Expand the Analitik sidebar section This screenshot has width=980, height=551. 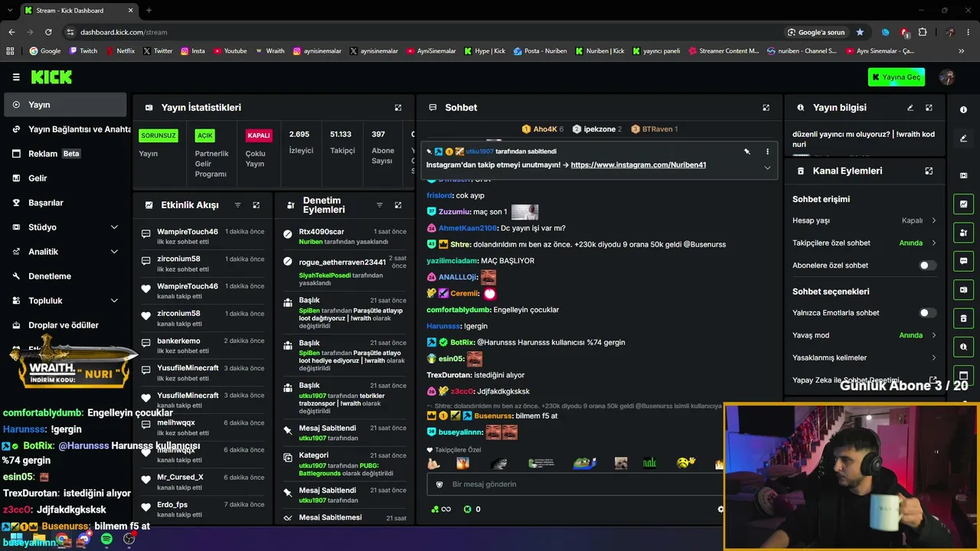point(114,252)
